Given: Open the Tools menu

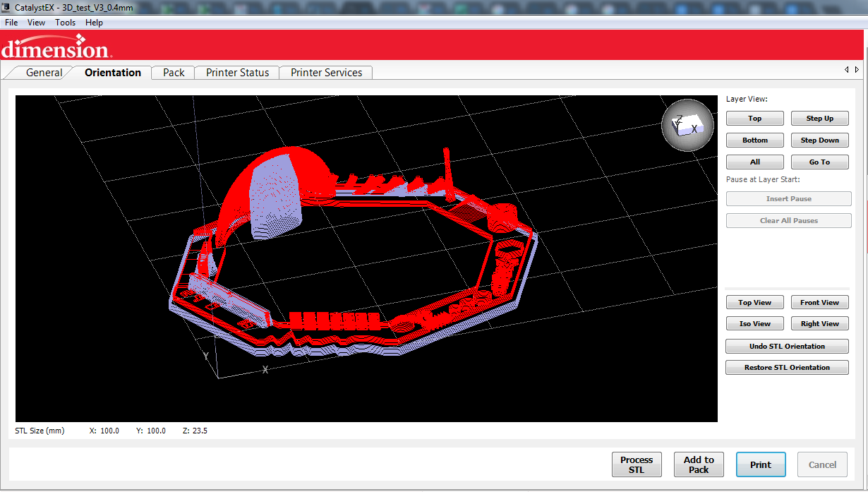Looking at the screenshot, I should click(66, 23).
